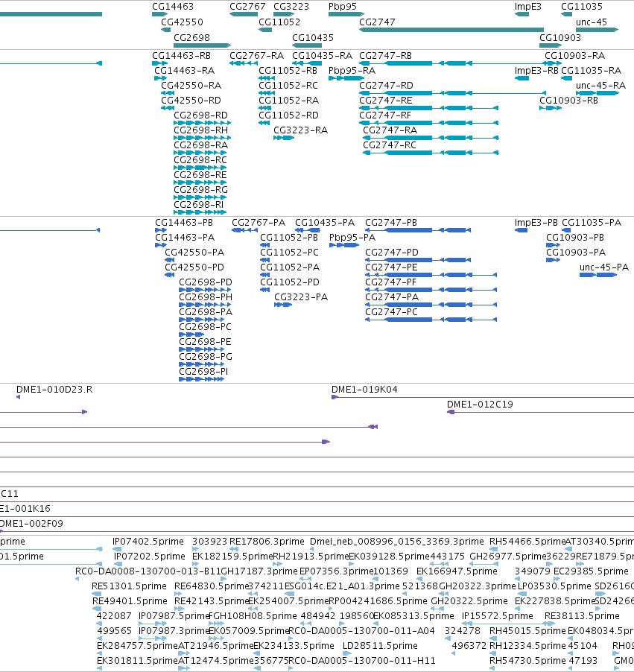Select the CG14463-PB protein label

point(184,223)
